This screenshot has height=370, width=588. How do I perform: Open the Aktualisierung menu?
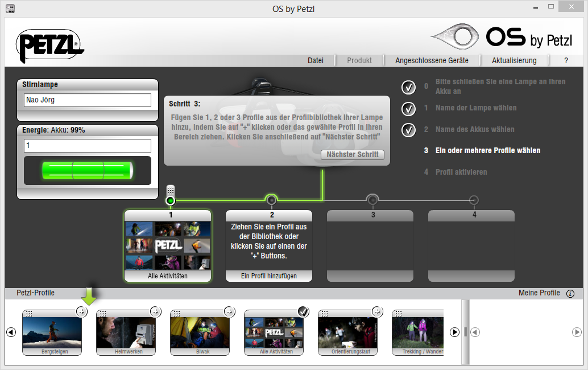tap(514, 60)
